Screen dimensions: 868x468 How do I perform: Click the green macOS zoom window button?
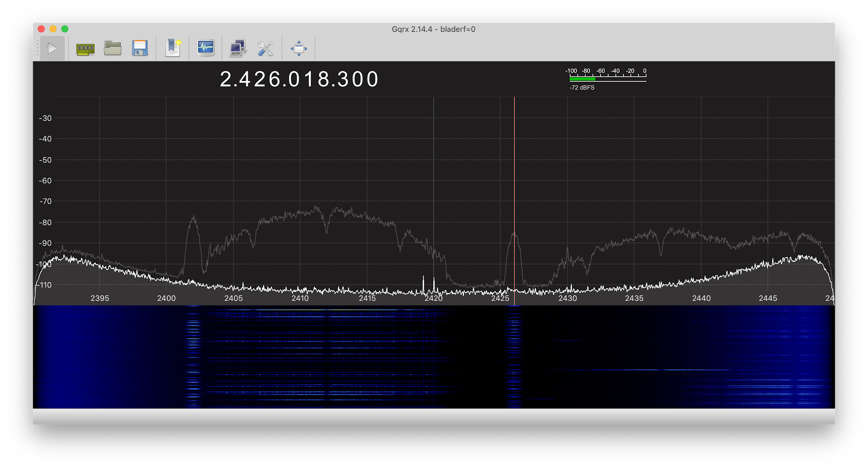[x=65, y=29]
